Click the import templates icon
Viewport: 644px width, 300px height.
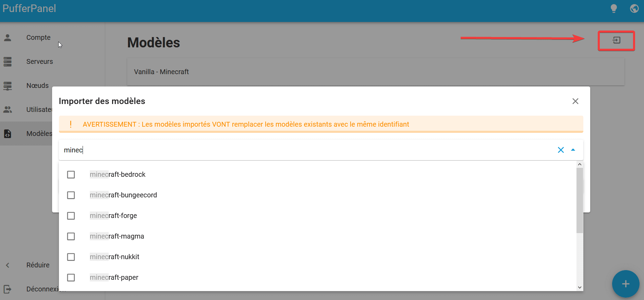pyautogui.click(x=617, y=41)
